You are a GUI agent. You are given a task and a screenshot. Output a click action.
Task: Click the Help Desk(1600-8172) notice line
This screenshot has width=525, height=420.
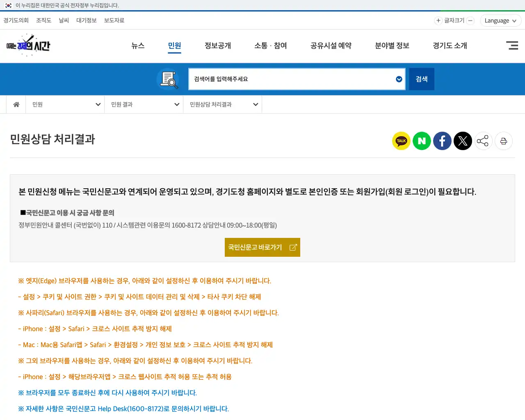tap(123, 409)
